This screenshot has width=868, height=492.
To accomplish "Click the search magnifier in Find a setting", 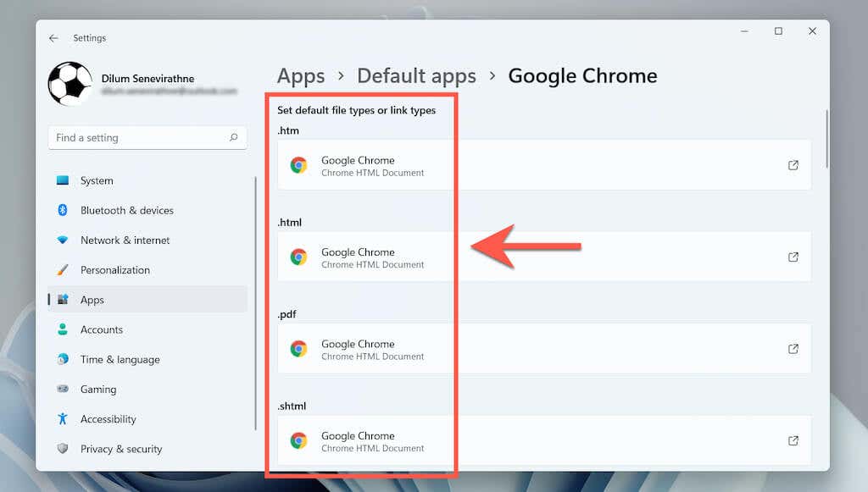I will tap(234, 137).
